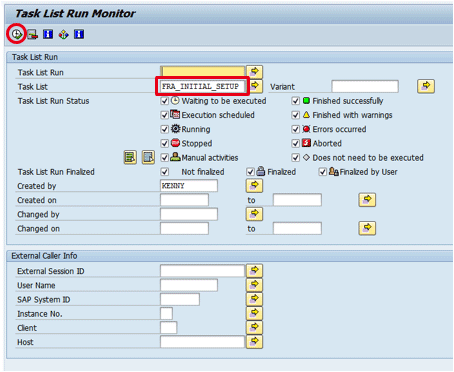Image resolution: width=454 pixels, height=372 pixels.
Task: Click the Execute clock icon in toolbar
Action: click(x=16, y=34)
